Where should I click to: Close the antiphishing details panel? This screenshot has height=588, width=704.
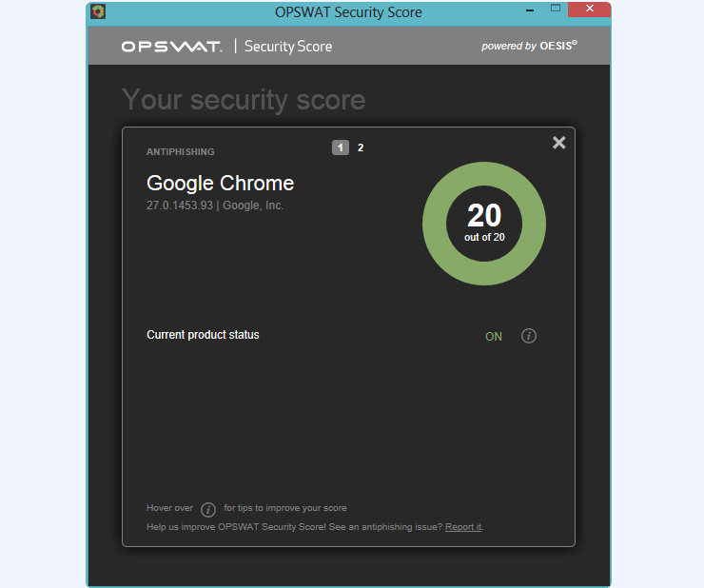559,143
